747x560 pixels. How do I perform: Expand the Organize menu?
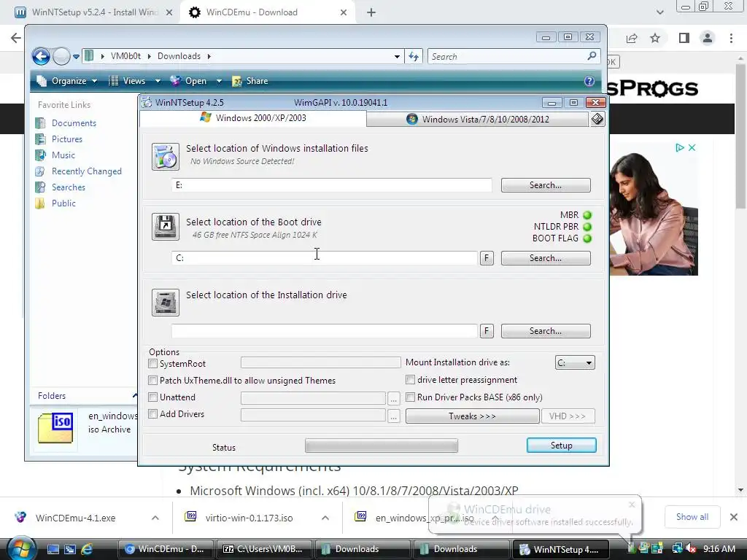tap(67, 81)
